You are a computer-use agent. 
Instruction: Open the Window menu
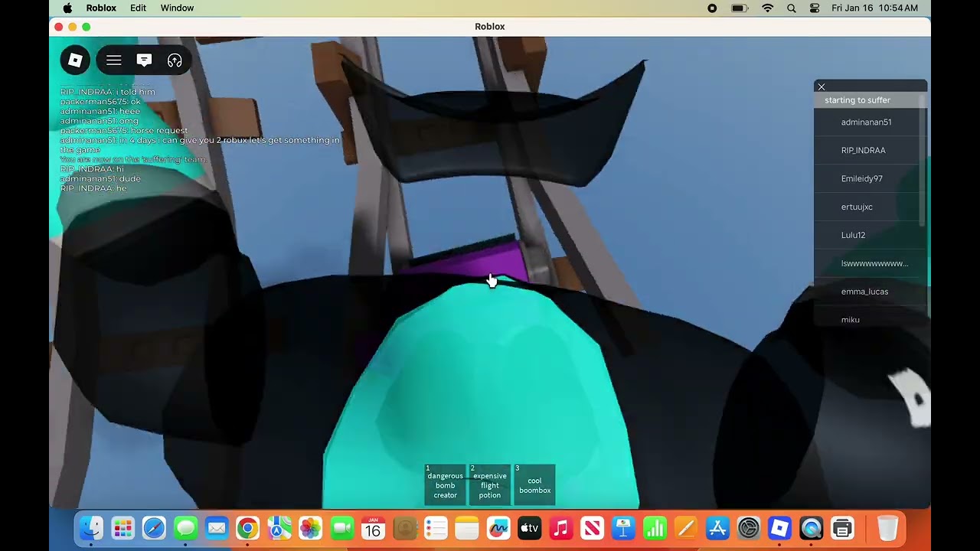(177, 8)
